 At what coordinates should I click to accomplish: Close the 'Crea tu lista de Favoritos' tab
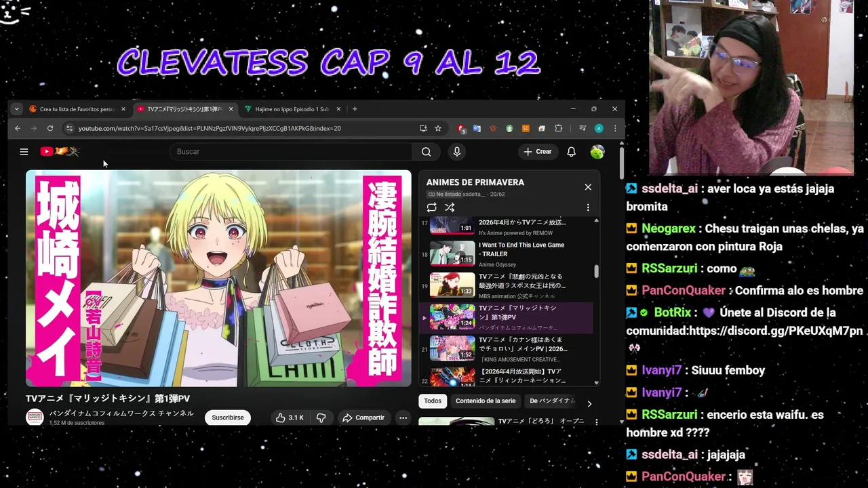click(123, 109)
